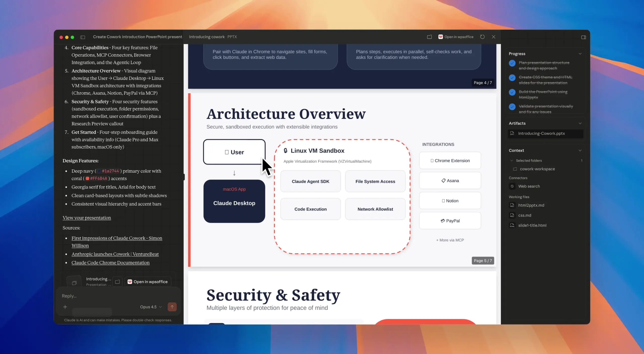Collapse the Progress section

580,54
